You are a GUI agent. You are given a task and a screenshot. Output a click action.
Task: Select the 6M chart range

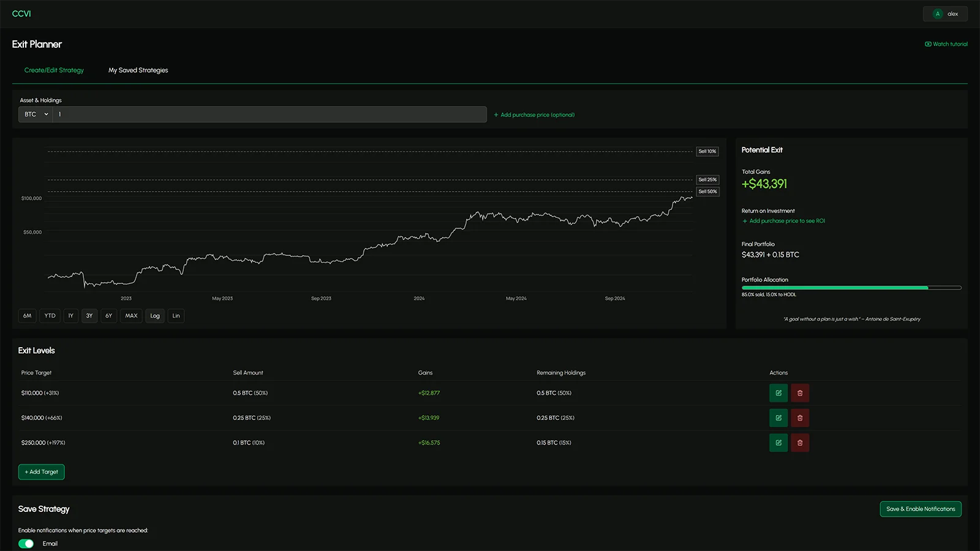coord(27,316)
